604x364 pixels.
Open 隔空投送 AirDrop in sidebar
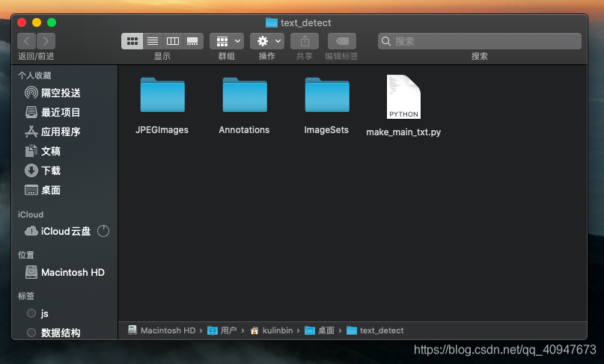pyautogui.click(x=53, y=93)
